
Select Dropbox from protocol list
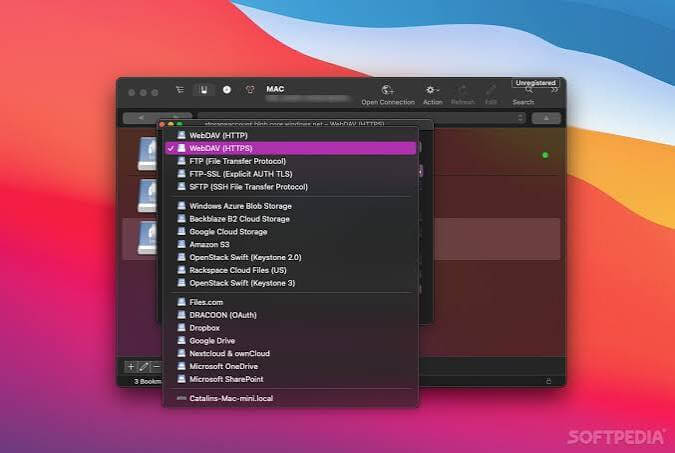pyautogui.click(x=291, y=328)
